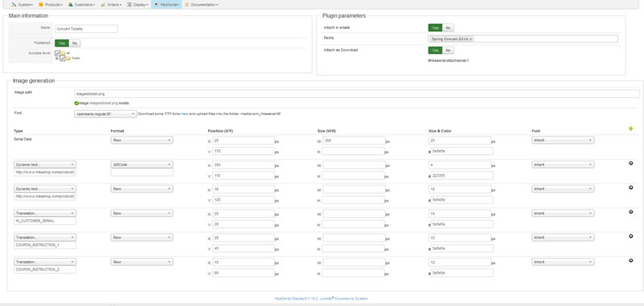Open the HikaSerial Standard footer link
This screenshot has width=644, height=306.
321,299
